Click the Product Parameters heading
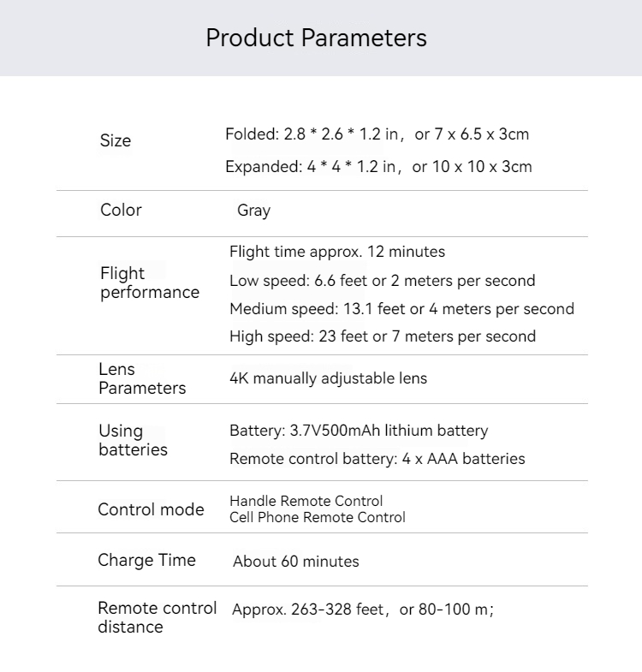Viewport: 642px width, 672px height. (x=316, y=38)
